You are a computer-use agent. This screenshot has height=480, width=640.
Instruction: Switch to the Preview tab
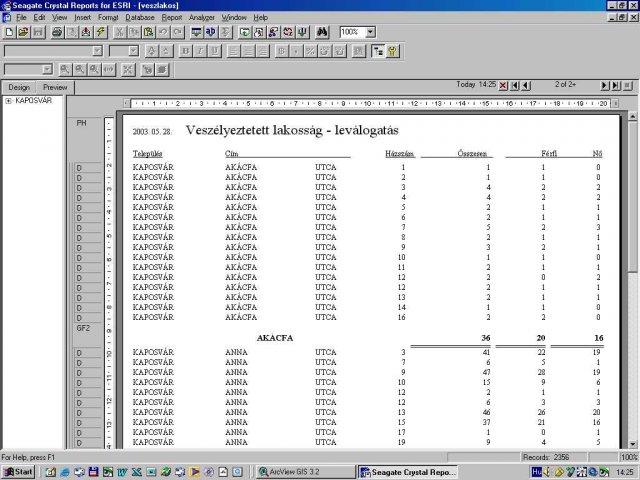tap(55, 87)
